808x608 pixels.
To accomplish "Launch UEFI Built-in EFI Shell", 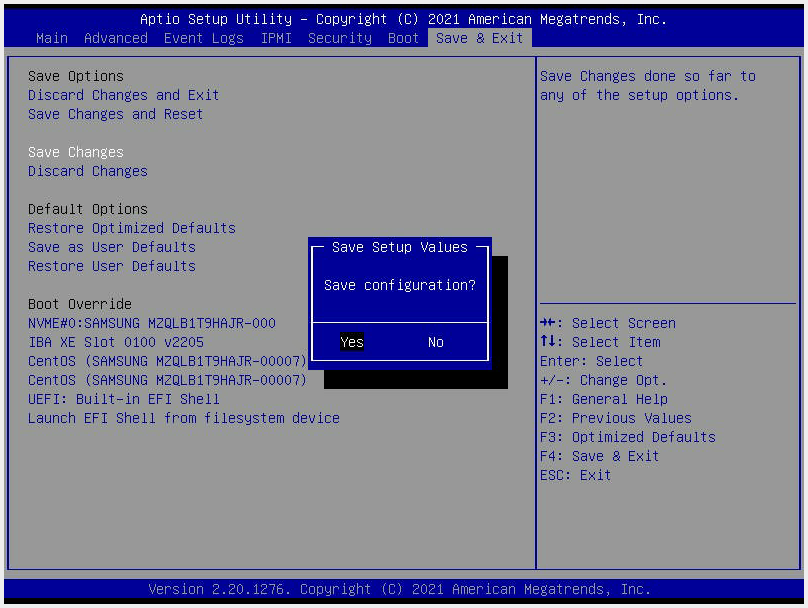I will [x=124, y=399].
